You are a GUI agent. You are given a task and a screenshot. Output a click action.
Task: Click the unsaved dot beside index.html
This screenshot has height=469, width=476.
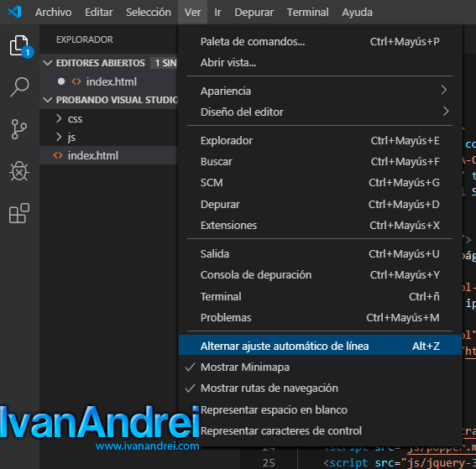61,81
